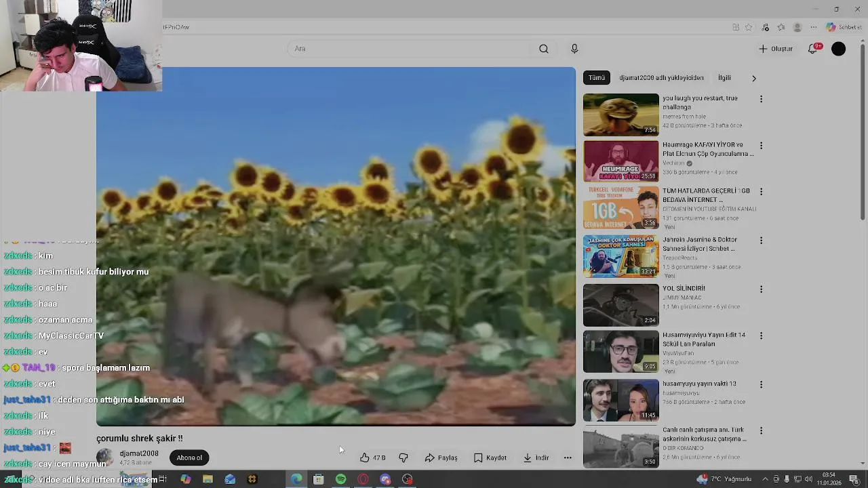Open the 'Haumrage KAFAYI YİYOR' video thumbnail
The width and height of the screenshot is (868, 488).
click(x=621, y=161)
